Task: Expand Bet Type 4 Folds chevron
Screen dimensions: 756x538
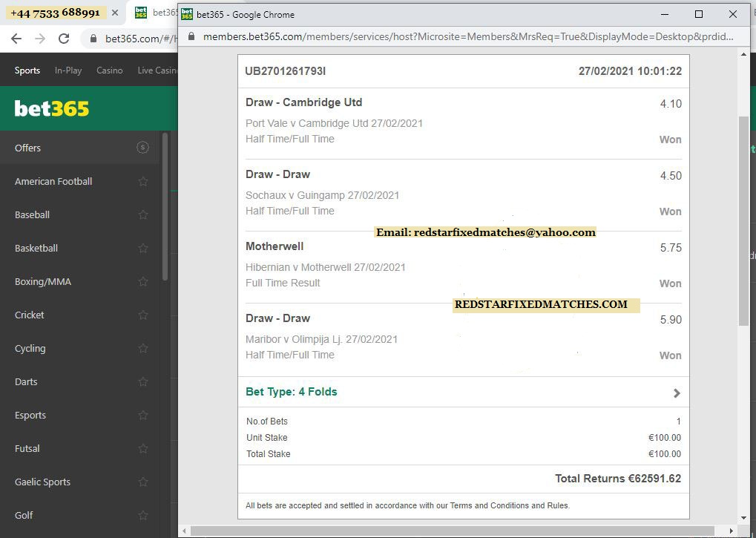Action: click(677, 393)
